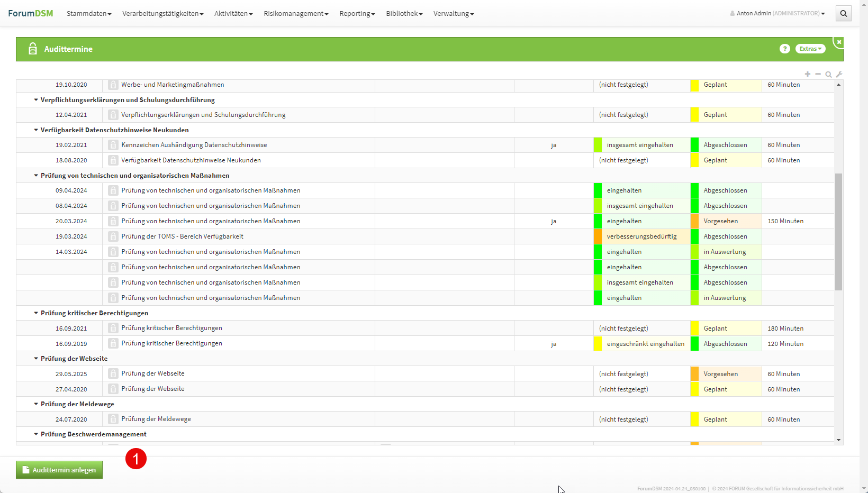Open the Extras dropdown
This screenshot has height=493, width=868.
810,49
